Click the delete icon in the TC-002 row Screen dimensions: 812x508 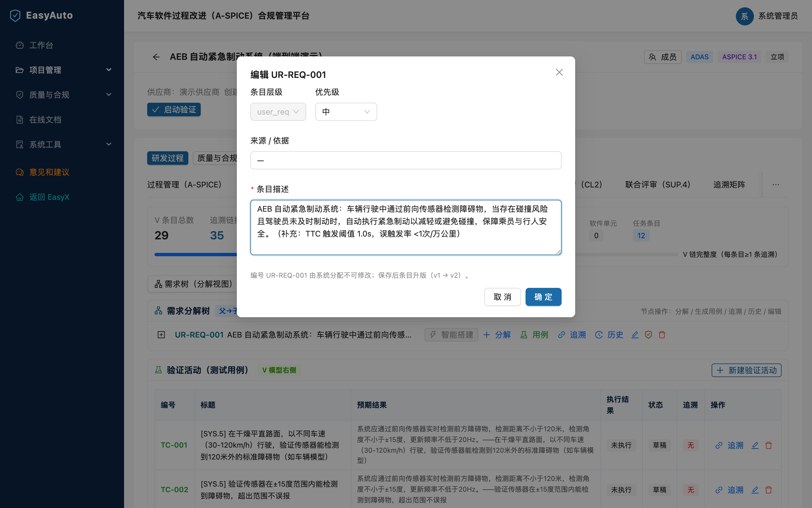(769, 490)
